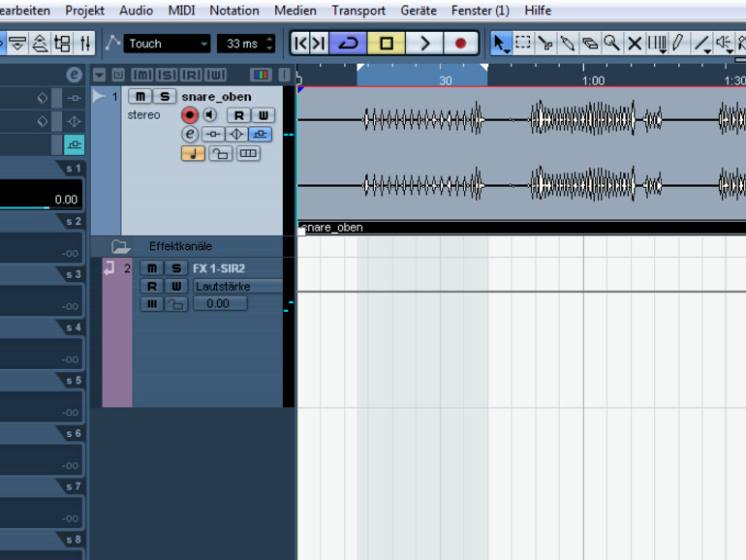This screenshot has width=746, height=560.
Task: Toggle record enable on snare_oben track
Action: pos(189,115)
